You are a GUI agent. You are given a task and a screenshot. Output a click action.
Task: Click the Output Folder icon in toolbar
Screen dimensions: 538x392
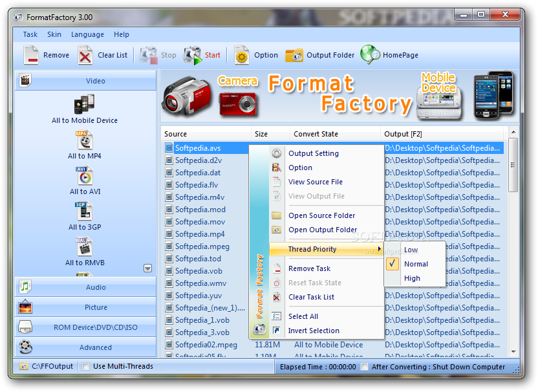click(x=294, y=55)
